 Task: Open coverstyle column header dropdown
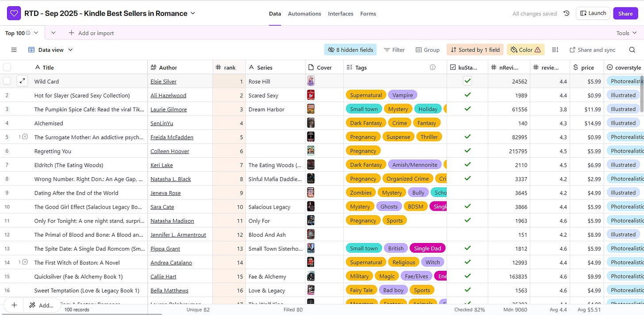click(x=624, y=67)
